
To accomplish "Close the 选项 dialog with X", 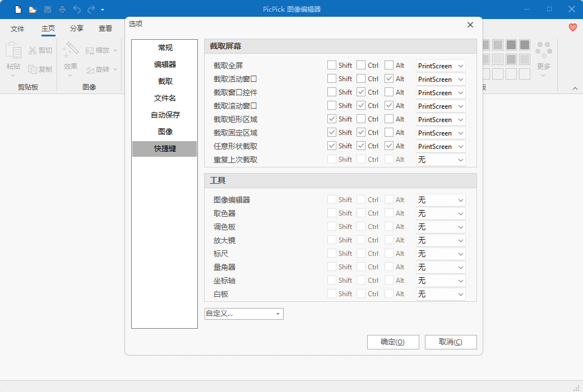I will click(x=470, y=25).
